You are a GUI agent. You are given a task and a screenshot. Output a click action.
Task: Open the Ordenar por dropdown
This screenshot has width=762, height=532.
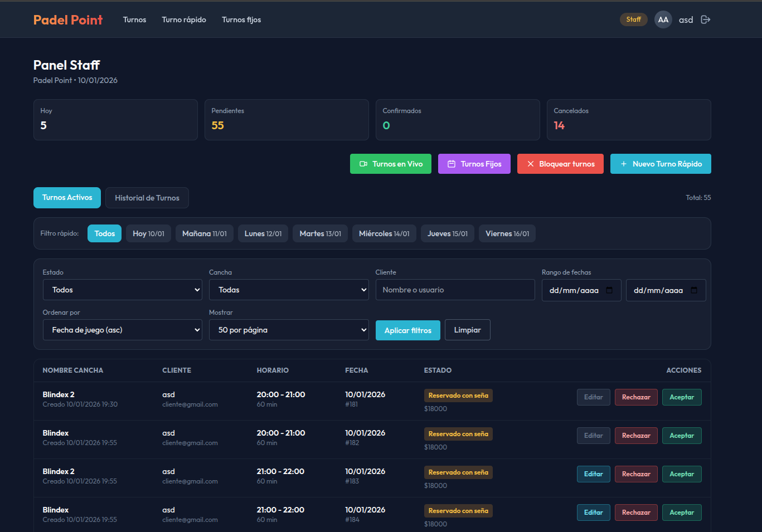tap(122, 330)
